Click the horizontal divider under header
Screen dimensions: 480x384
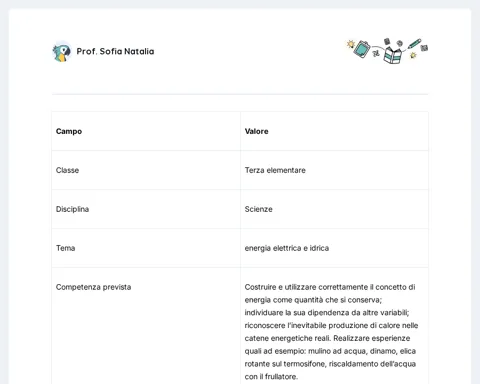(x=240, y=94)
